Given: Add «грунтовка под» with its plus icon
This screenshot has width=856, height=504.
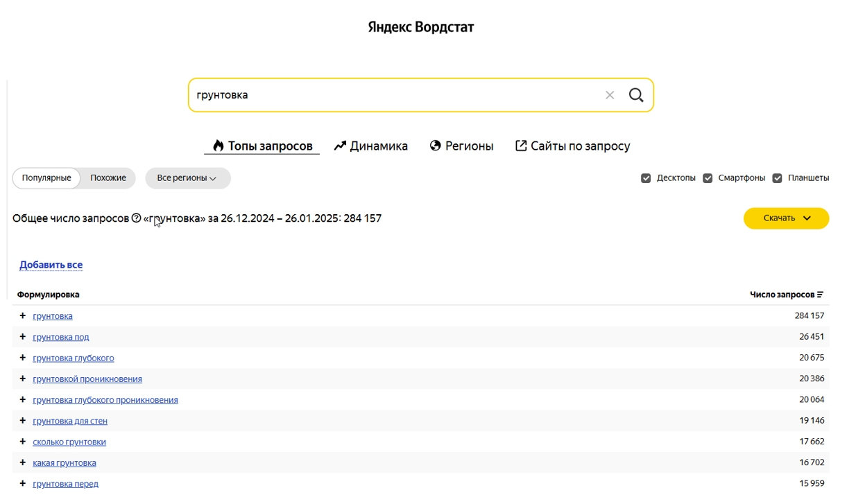Looking at the screenshot, I should coord(23,337).
